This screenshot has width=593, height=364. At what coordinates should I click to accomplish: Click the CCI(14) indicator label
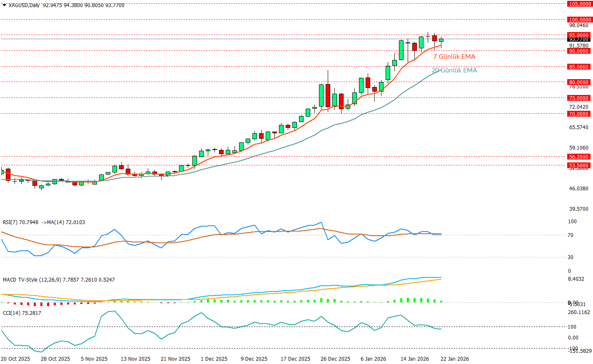[x=12, y=313]
